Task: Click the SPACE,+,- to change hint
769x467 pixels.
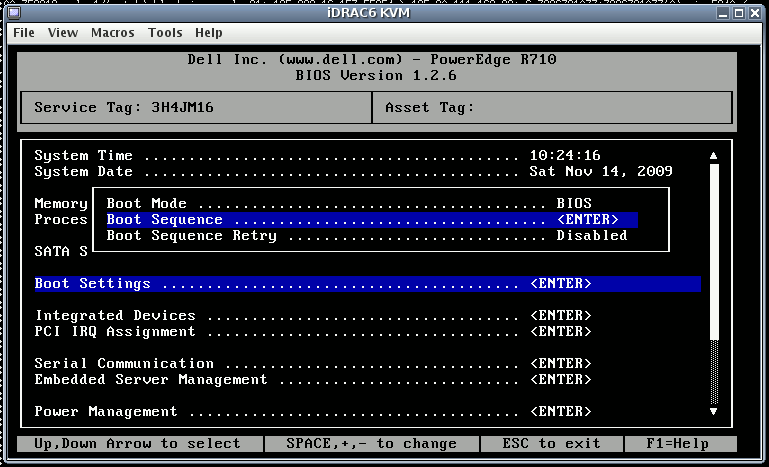Action: pyautogui.click(x=371, y=444)
